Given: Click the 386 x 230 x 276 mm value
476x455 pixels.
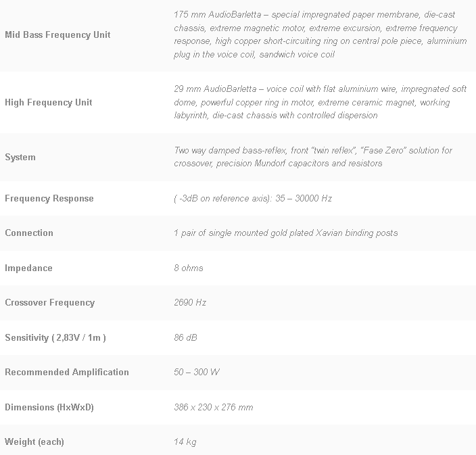Looking at the screenshot, I should coord(213,408).
